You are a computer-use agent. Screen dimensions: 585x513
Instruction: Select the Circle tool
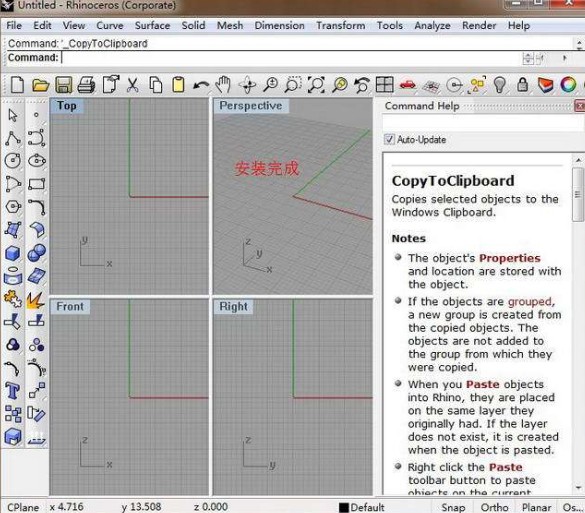13,161
